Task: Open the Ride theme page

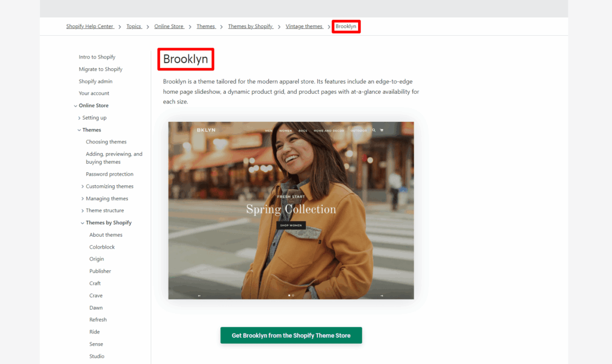Action: [x=94, y=332]
